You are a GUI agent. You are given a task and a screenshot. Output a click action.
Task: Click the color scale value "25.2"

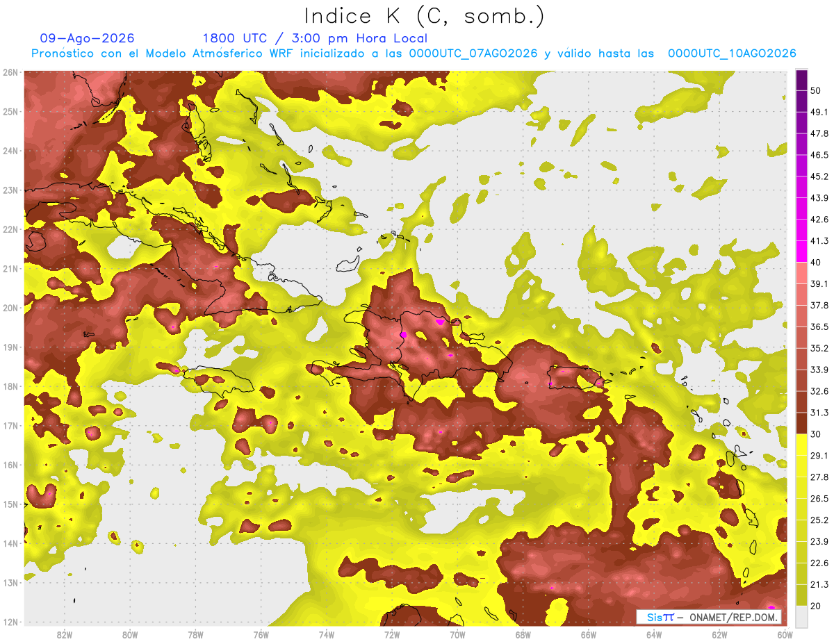click(x=819, y=520)
